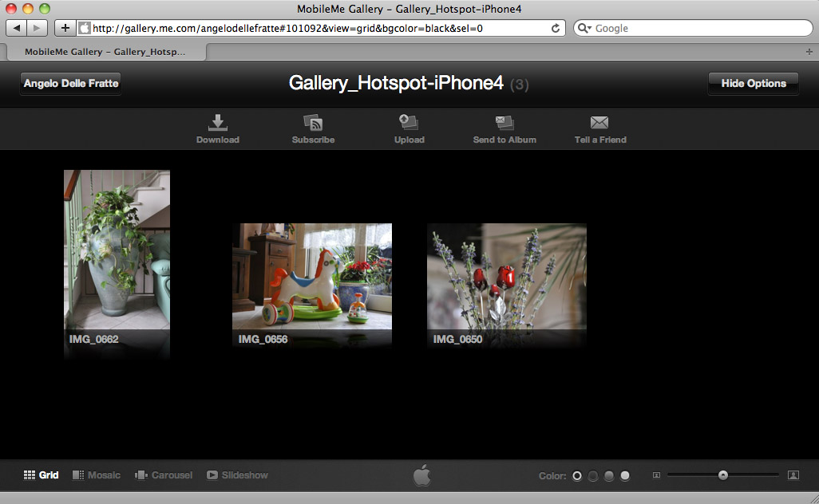Open photo IMG_0650 thumbnail
Image resolution: width=819 pixels, height=504 pixels.
tap(507, 276)
